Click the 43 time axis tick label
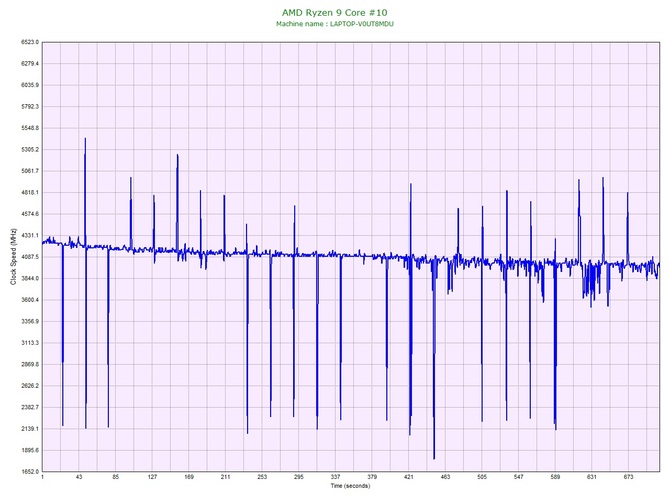The image size is (670, 503). (79, 477)
